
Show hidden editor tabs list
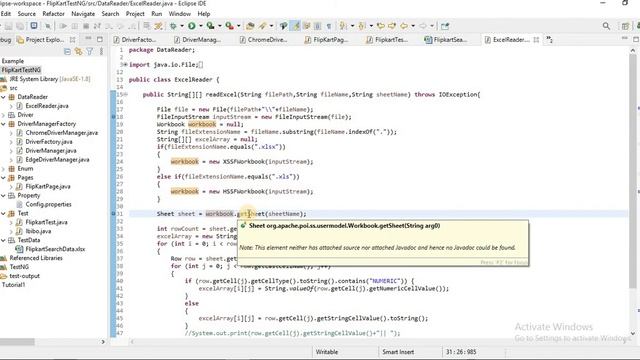tap(549, 40)
